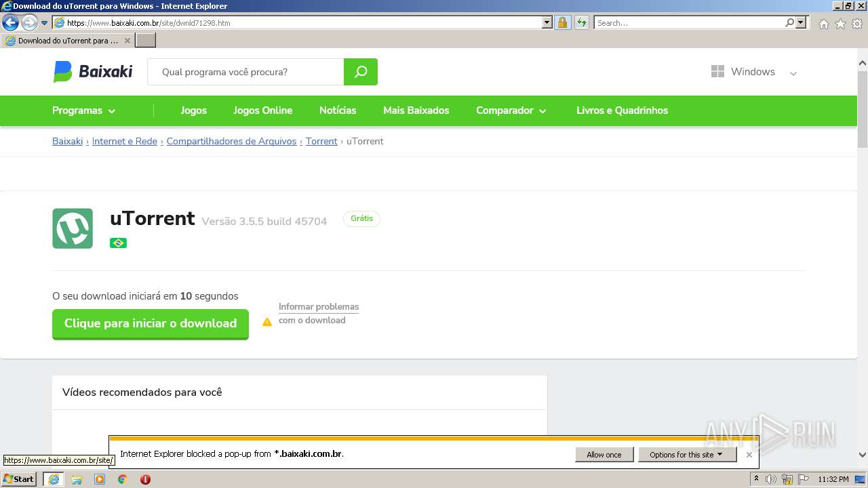The width and height of the screenshot is (868, 488).
Task: Click the Action Center flag icon
Action: coord(804,479)
